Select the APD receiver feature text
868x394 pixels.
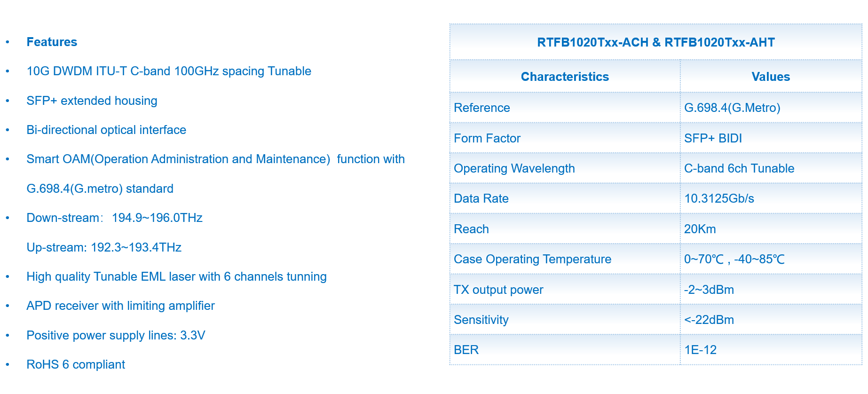pyautogui.click(x=120, y=306)
